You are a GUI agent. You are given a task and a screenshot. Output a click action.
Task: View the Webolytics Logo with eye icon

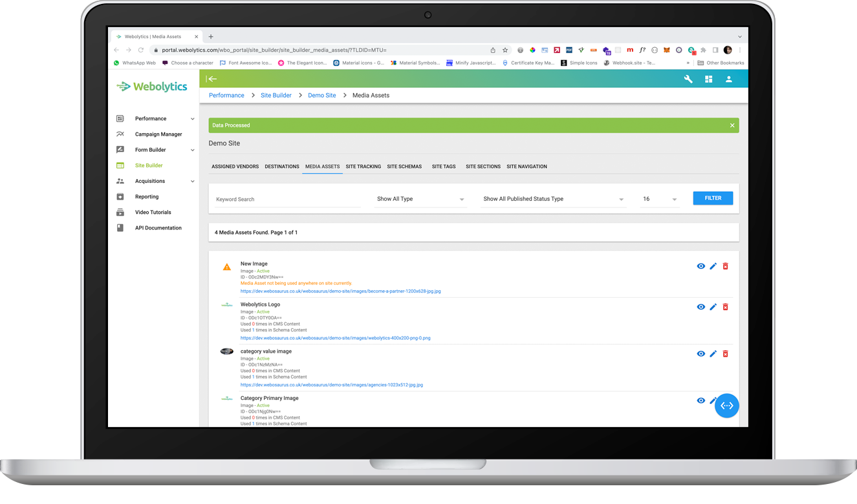[701, 307]
